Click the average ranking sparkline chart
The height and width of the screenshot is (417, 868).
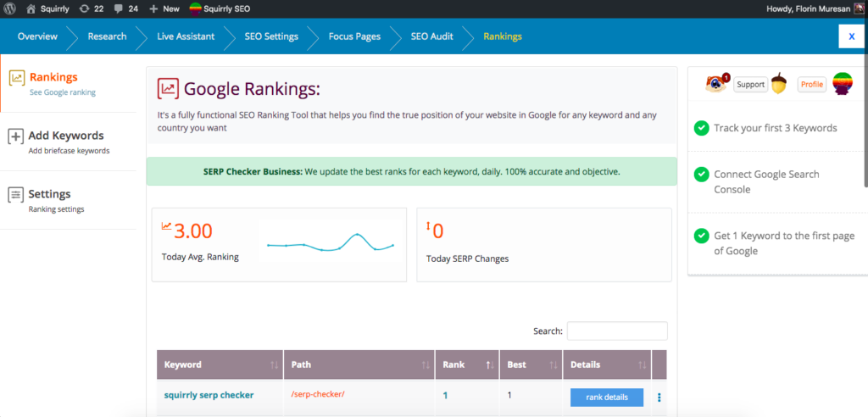click(x=331, y=242)
